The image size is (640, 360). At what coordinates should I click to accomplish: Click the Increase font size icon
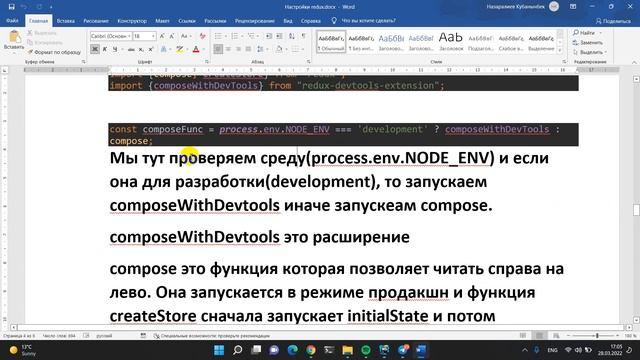[x=162, y=36]
